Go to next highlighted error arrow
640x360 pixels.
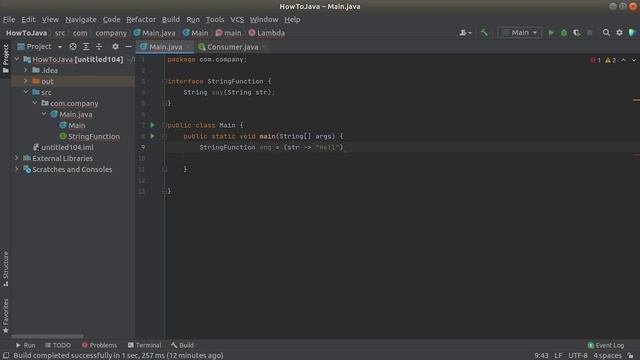pyautogui.click(x=633, y=60)
